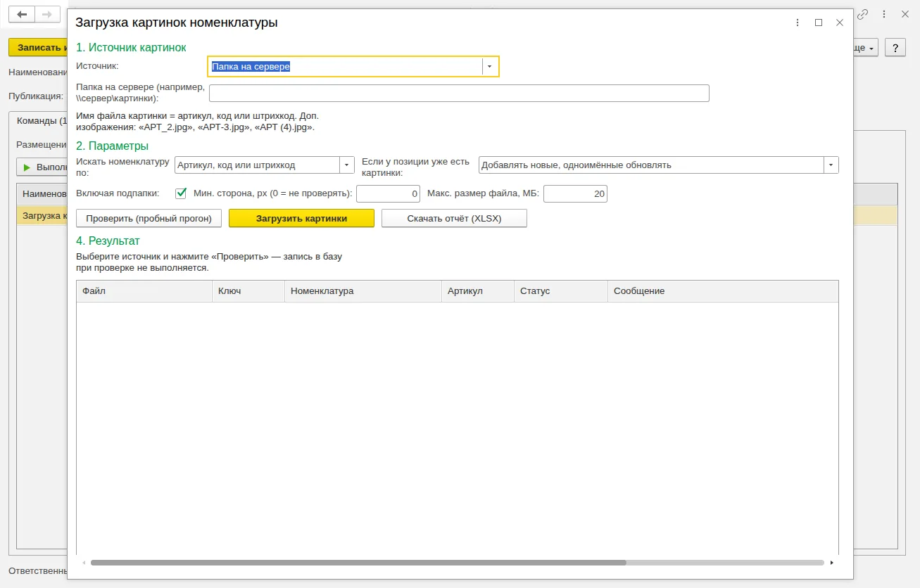Screen dimensions: 920x588
Task: Expand the existing-pictures behavior dropdown arrow
Action: (831, 165)
